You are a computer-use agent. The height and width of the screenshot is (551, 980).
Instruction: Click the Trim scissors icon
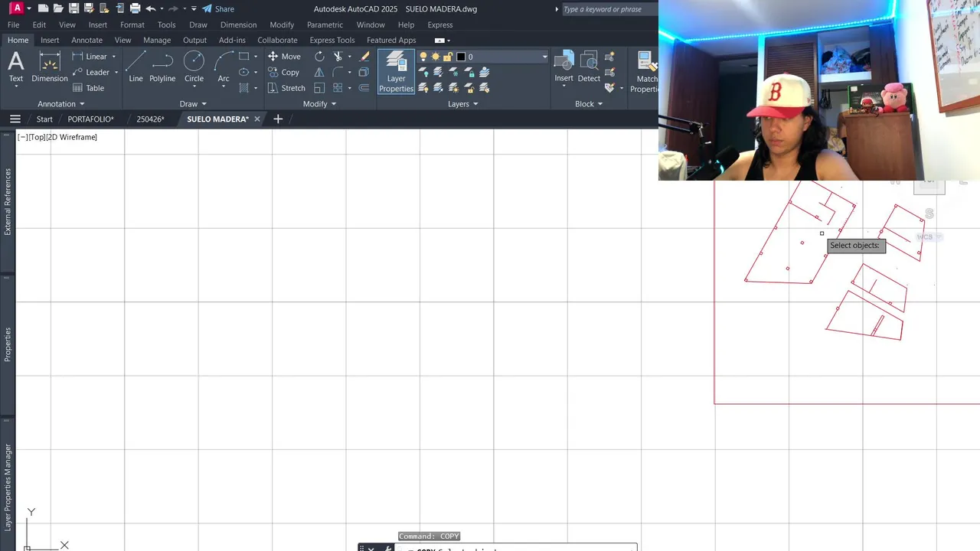coord(338,57)
